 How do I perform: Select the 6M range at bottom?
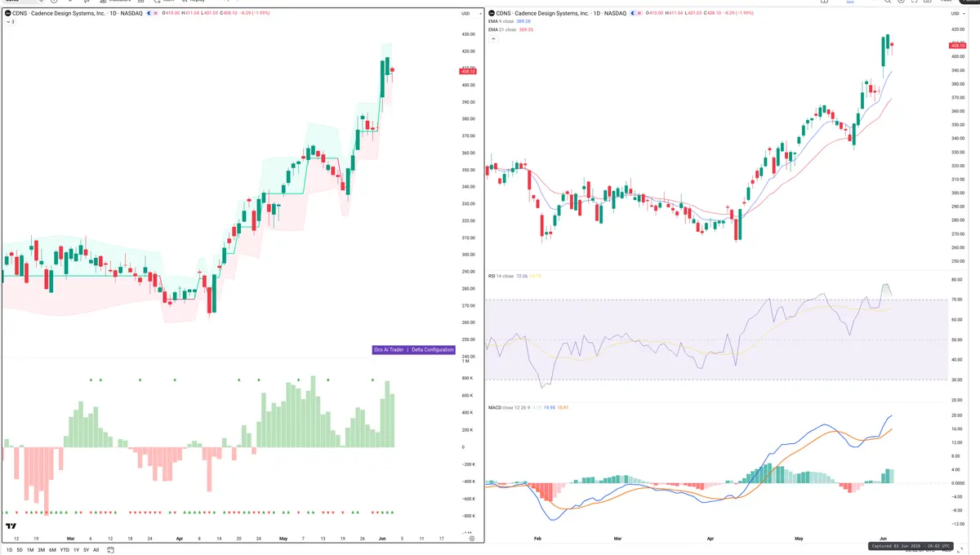[x=52, y=550]
